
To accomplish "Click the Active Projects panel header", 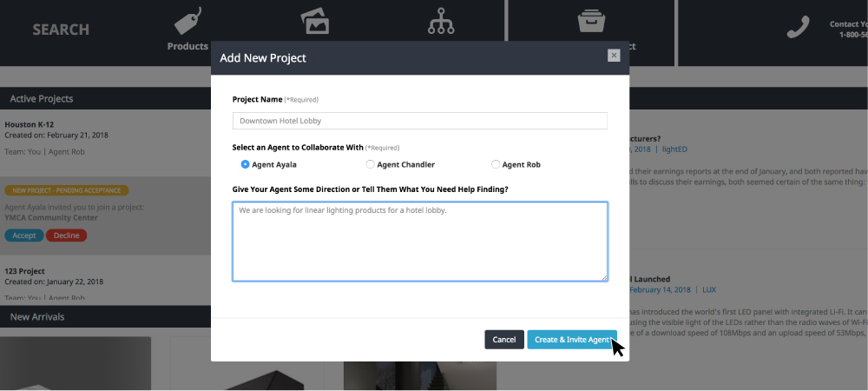I will [105, 98].
